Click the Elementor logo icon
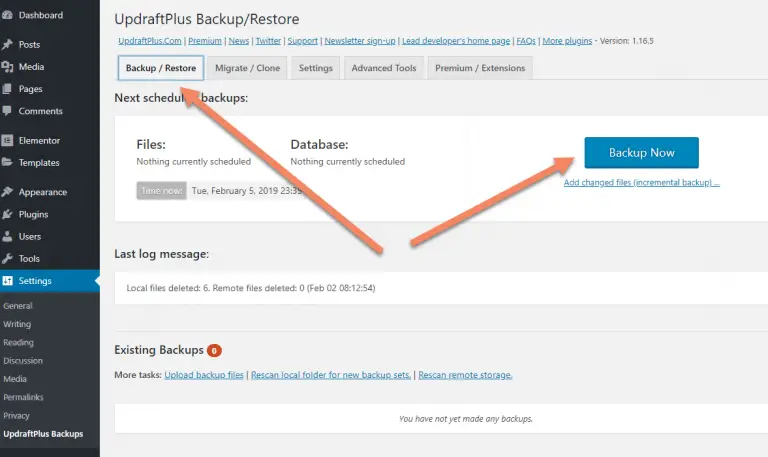The image size is (768, 457). pyautogui.click(x=7, y=141)
